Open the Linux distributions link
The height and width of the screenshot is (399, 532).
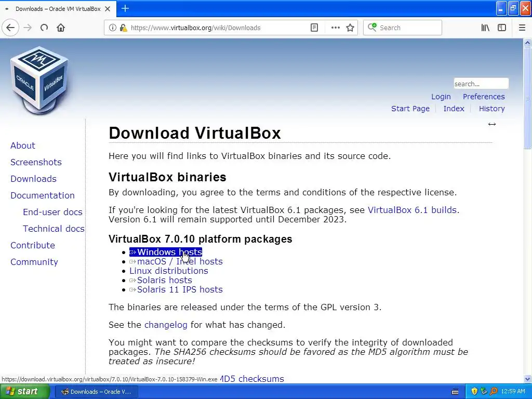pyautogui.click(x=169, y=271)
